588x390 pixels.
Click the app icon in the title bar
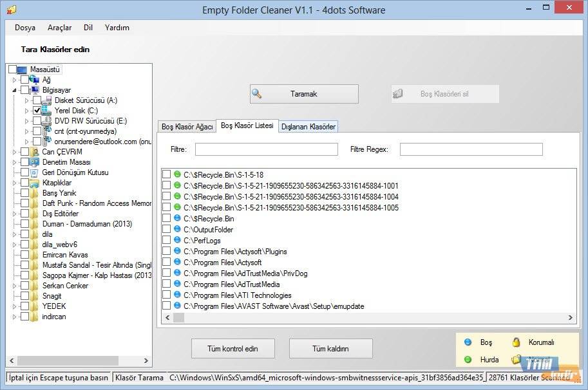tap(11, 10)
